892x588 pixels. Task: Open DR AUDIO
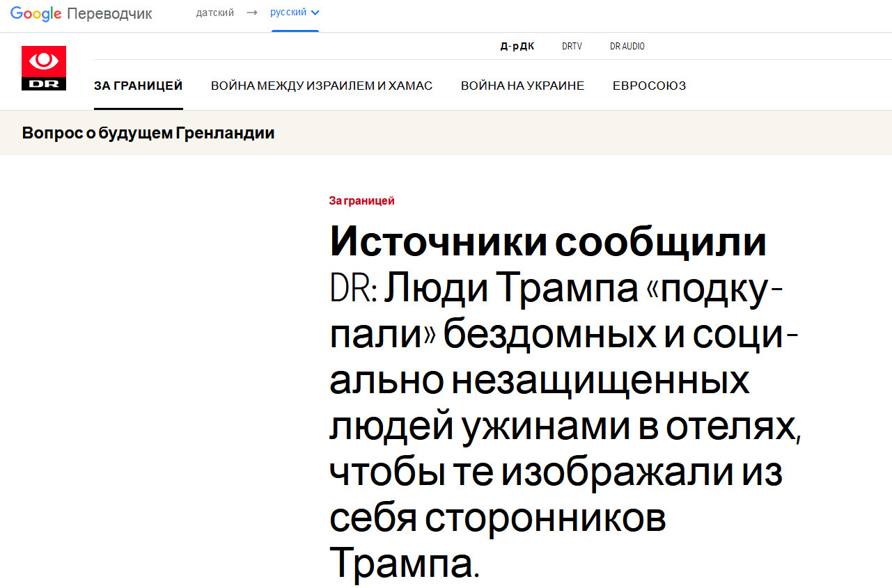[627, 47]
